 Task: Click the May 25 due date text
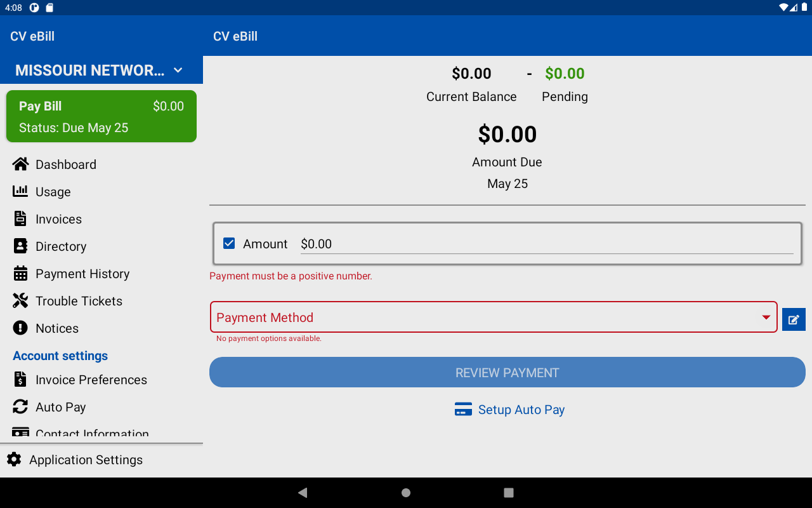[x=507, y=184]
